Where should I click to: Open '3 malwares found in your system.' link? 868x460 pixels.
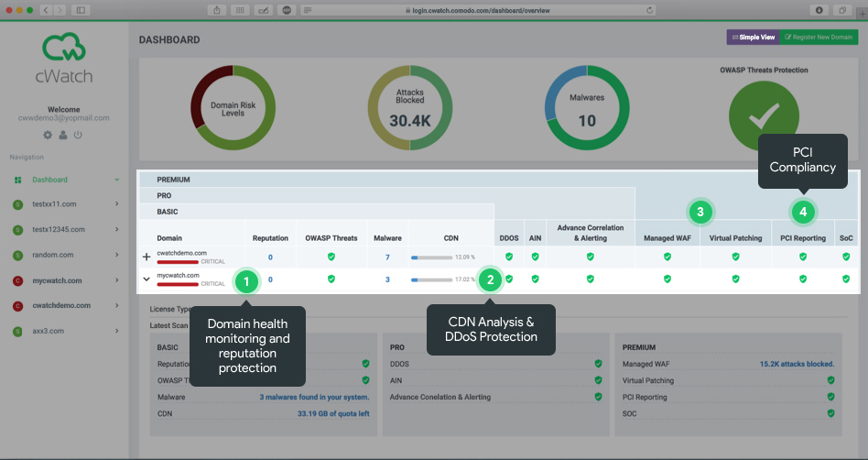click(314, 397)
